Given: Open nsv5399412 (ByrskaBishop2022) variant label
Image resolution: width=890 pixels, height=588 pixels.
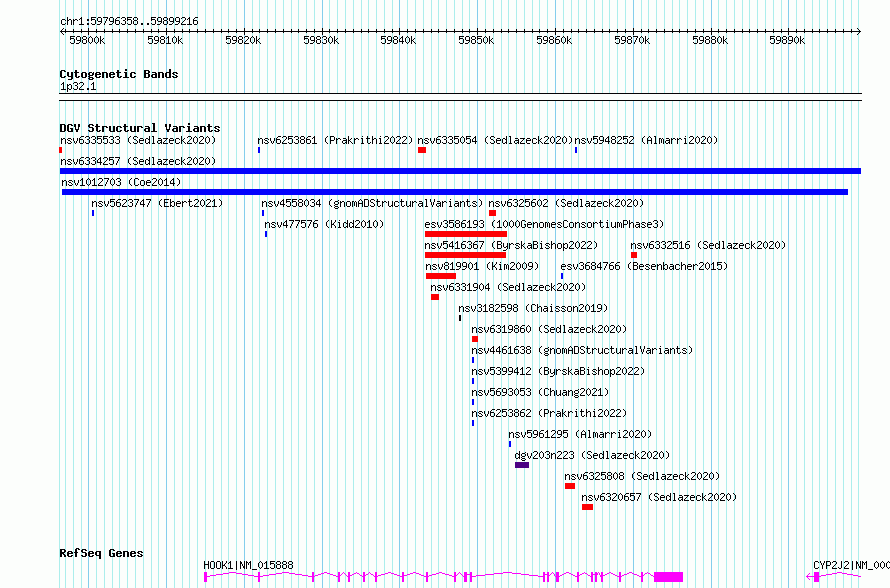Looking at the screenshot, I should [558, 371].
